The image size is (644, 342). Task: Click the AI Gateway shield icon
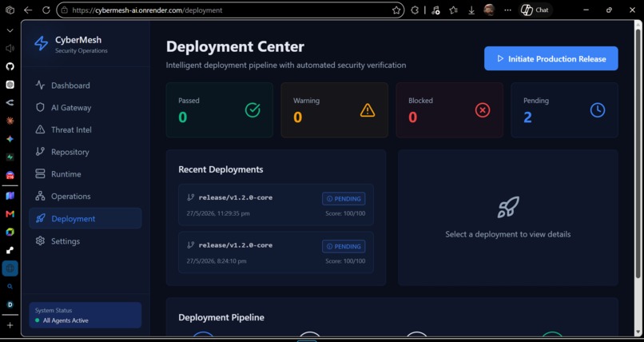[x=40, y=108]
